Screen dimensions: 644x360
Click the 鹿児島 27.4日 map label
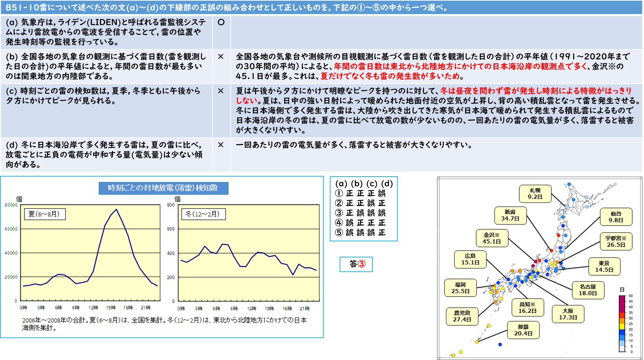pyautogui.click(x=462, y=316)
